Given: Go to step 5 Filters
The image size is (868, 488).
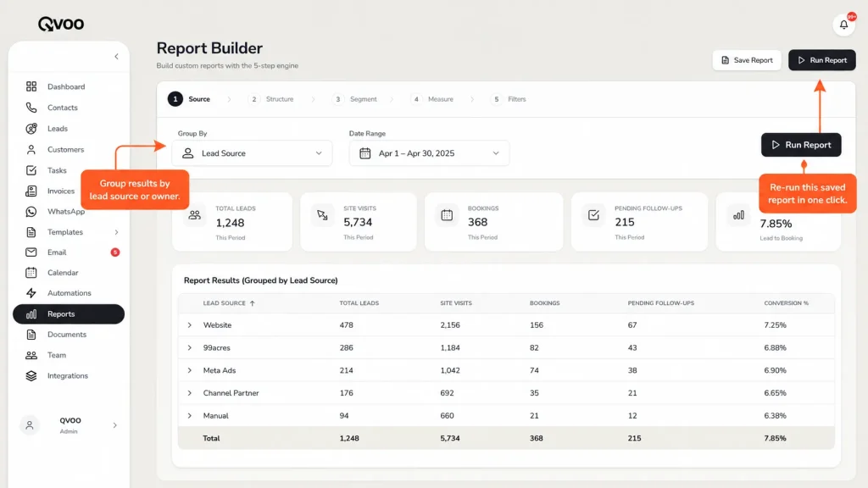Looking at the screenshot, I should click(508, 99).
